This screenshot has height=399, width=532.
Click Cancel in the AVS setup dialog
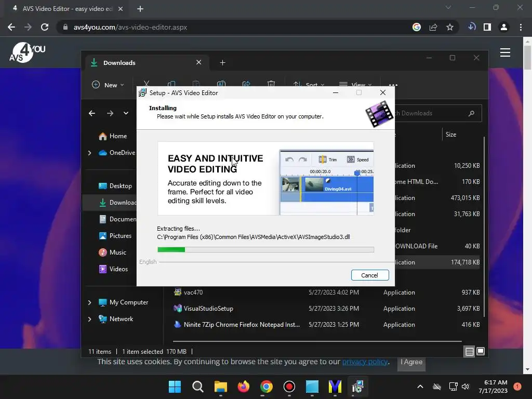pyautogui.click(x=370, y=275)
